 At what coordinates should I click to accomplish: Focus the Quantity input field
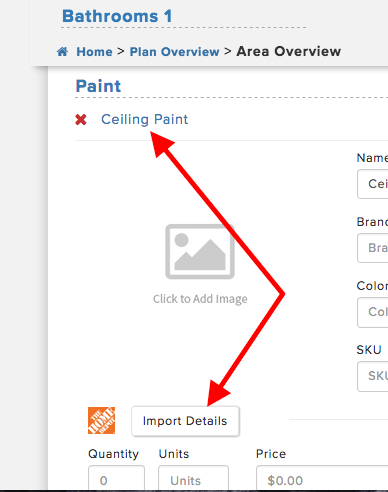(x=116, y=479)
